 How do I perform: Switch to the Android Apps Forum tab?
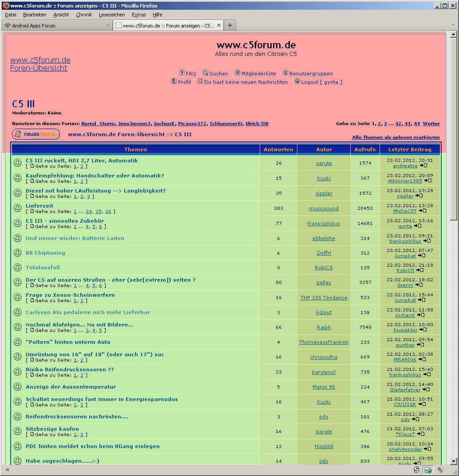[x=53, y=26]
